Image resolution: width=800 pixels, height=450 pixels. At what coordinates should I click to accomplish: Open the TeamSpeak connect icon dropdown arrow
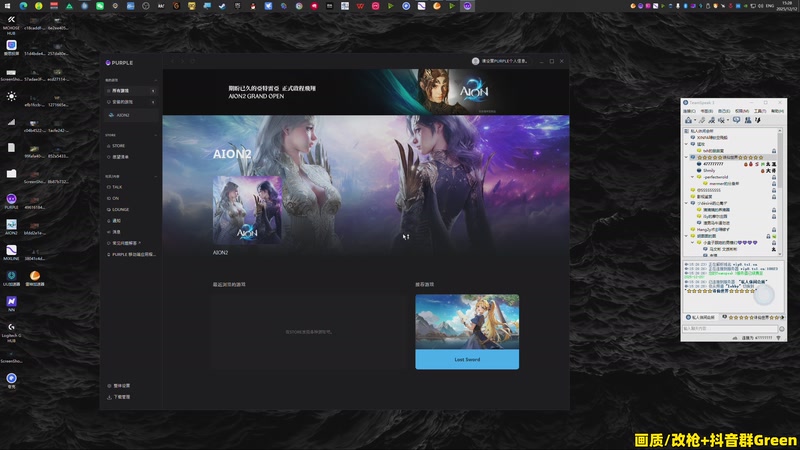tap(694, 121)
